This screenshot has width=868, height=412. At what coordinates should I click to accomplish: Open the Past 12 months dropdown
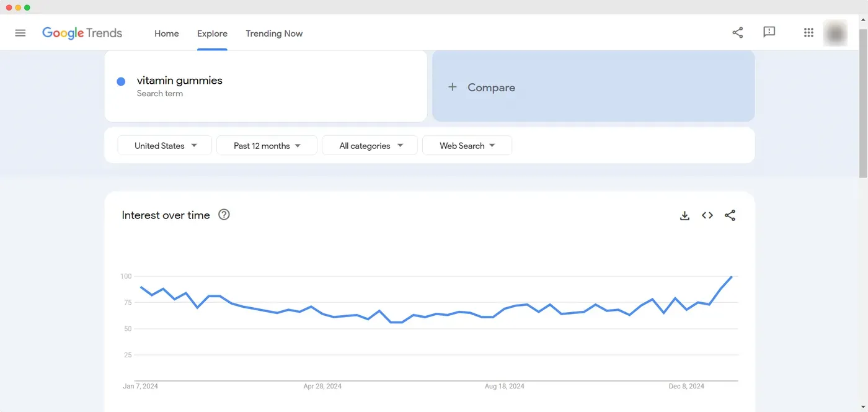pyautogui.click(x=267, y=145)
